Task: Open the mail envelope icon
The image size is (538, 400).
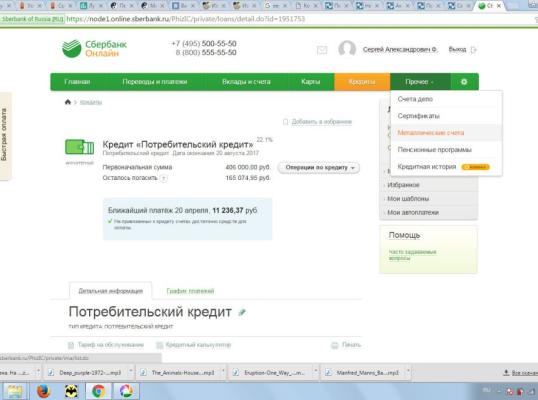Action: coord(322,50)
